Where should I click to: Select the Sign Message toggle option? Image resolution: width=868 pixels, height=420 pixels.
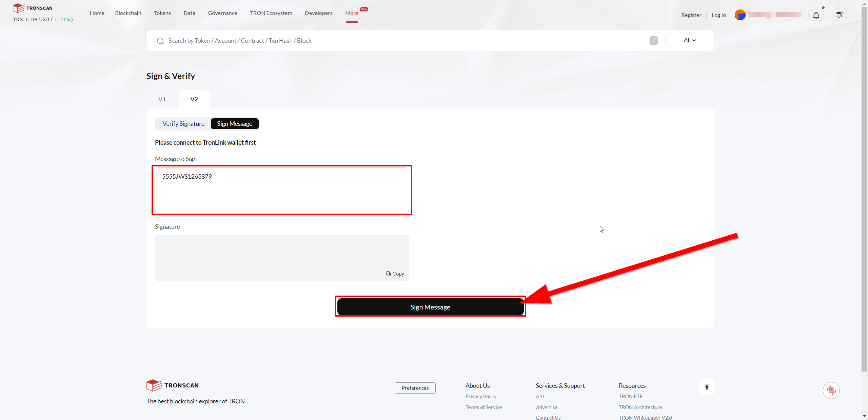point(235,124)
